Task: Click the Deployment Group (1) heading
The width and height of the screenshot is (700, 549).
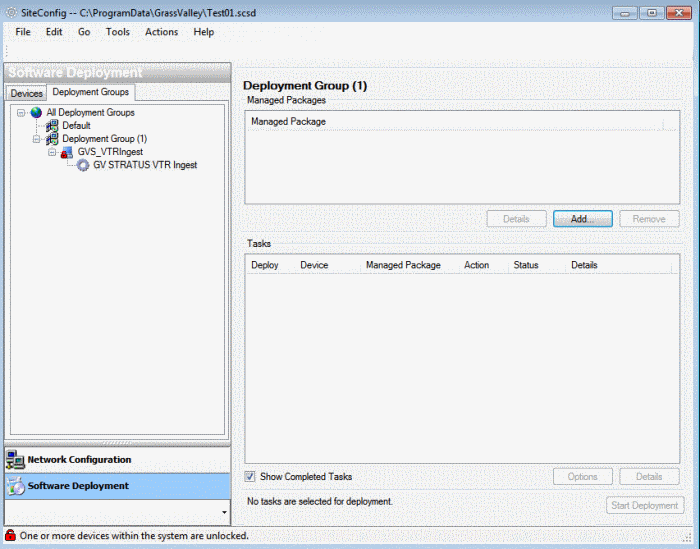Action: 305,86
